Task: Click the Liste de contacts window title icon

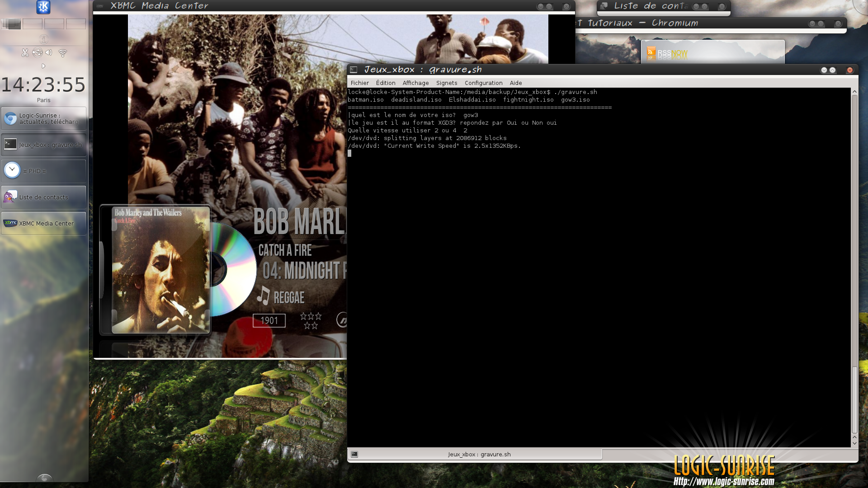Action: pyautogui.click(x=604, y=6)
